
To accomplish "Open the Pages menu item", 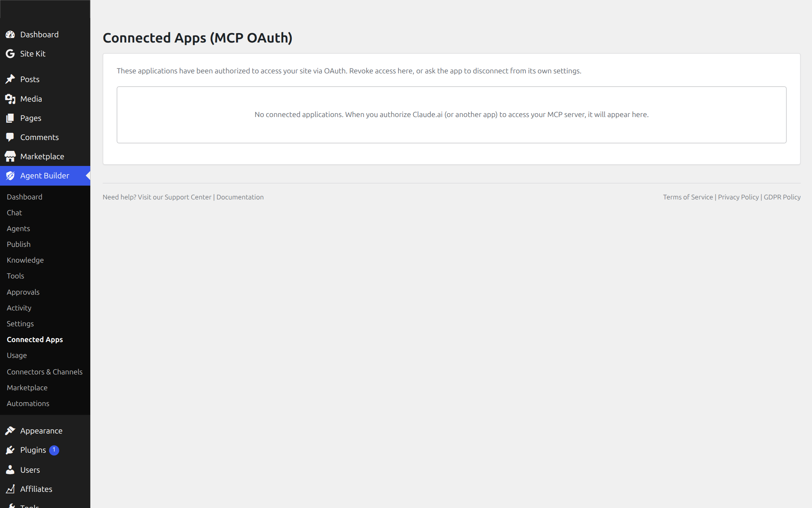I will point(45,118).
